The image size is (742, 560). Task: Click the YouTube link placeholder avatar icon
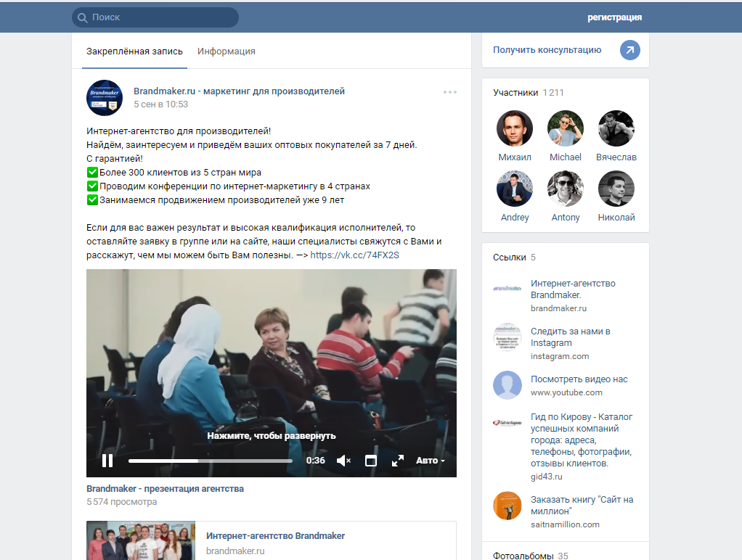tap(507, 385)
